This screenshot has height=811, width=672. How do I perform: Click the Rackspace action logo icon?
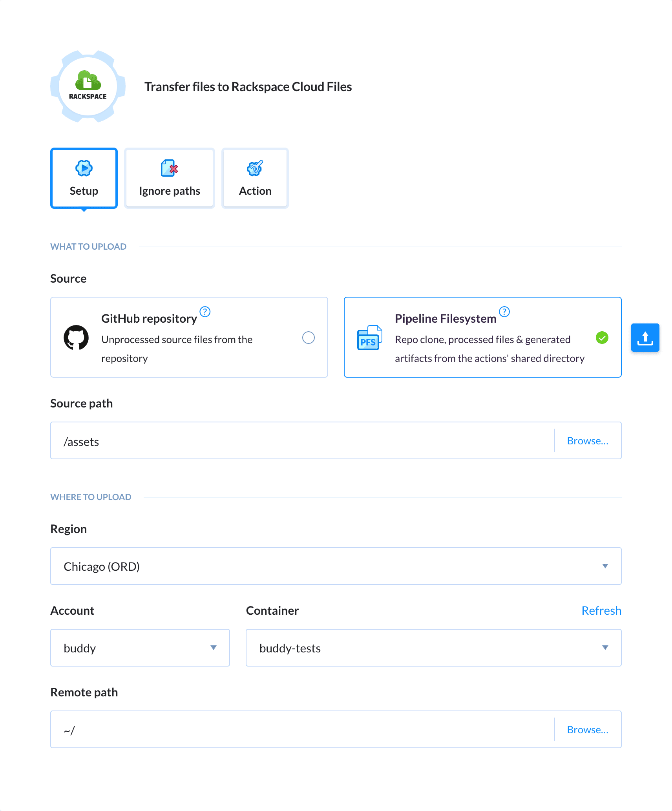[87, 87]
